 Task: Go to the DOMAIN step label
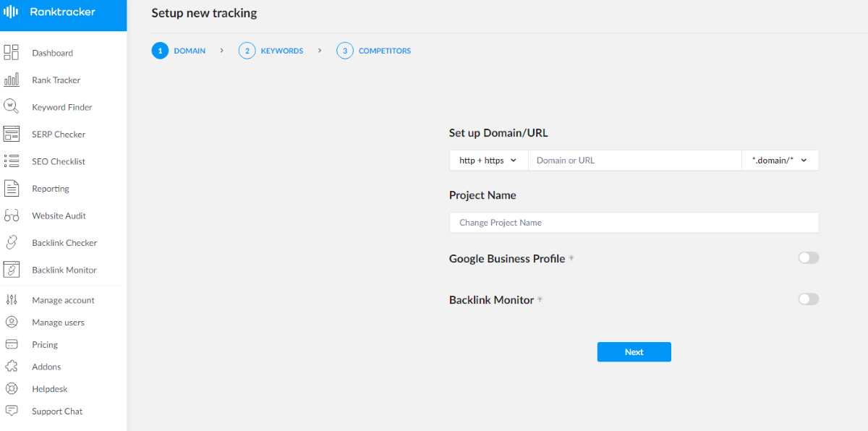[x=190, y=51]
